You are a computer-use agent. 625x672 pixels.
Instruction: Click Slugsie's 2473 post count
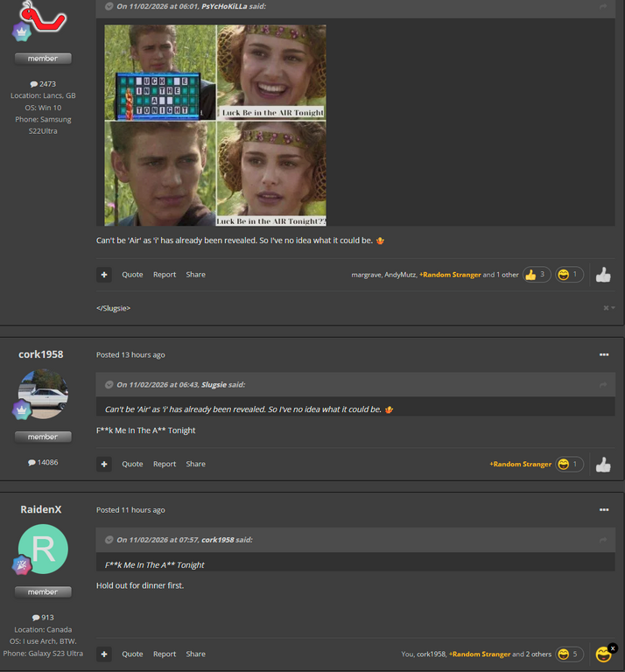click(x=43, y=84)
